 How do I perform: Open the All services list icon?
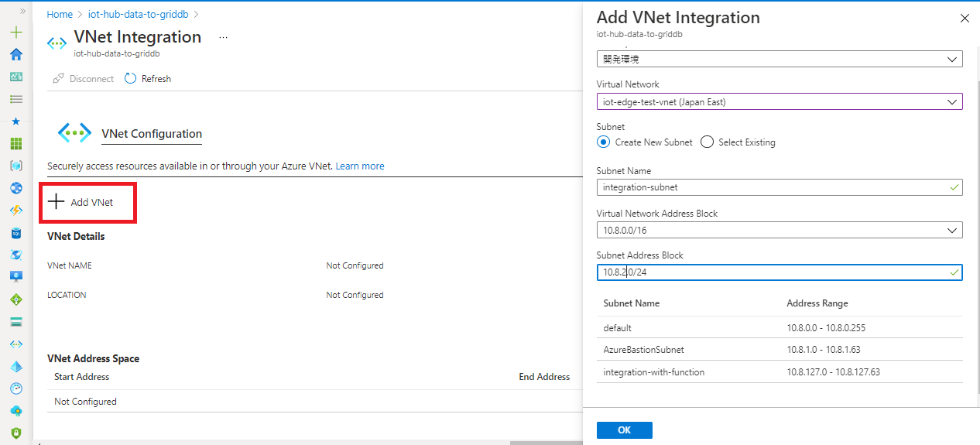pyautogui.click(x=16, y=99)
